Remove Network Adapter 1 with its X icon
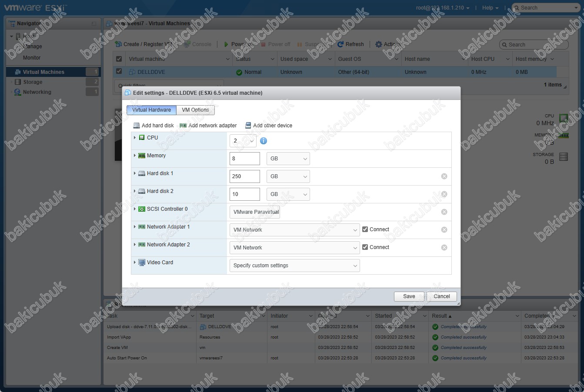584x392 pixels. click(444, 230)
